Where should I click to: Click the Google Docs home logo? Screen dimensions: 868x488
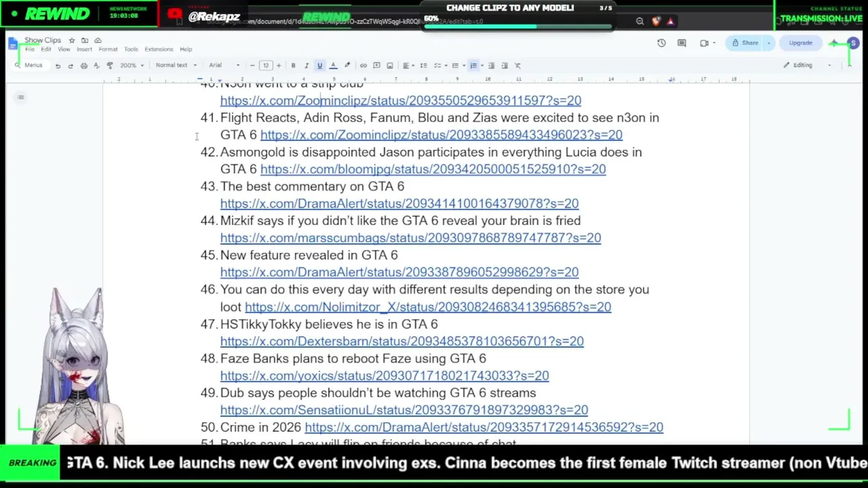point(13,44)
